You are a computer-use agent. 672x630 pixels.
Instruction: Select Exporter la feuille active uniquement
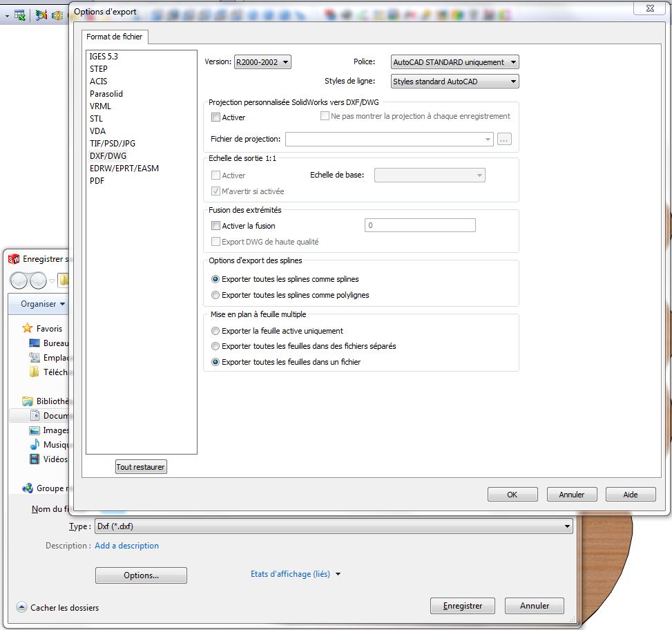(x=215, y=331)
